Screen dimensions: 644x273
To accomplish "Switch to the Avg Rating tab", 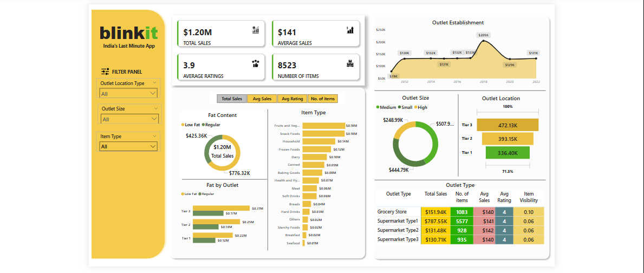I will coord(292,99).
